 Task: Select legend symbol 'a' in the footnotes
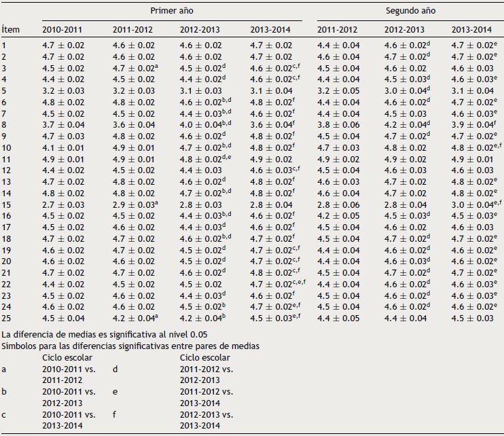click(4, 369)
